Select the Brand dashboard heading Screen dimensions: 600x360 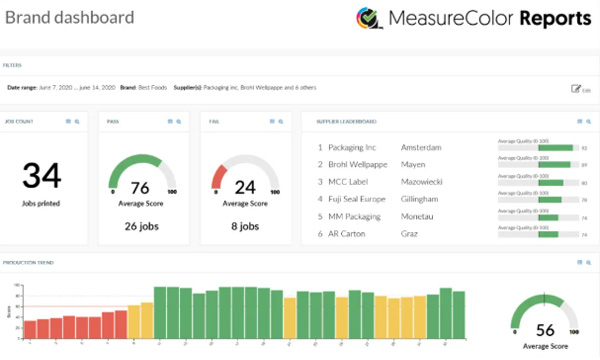coord(70,18)
